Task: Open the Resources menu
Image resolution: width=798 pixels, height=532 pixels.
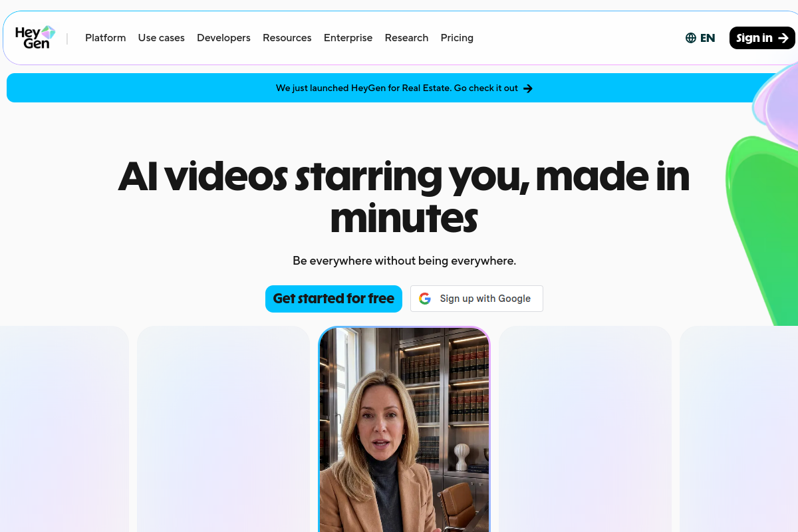Action: click(287, 38)
